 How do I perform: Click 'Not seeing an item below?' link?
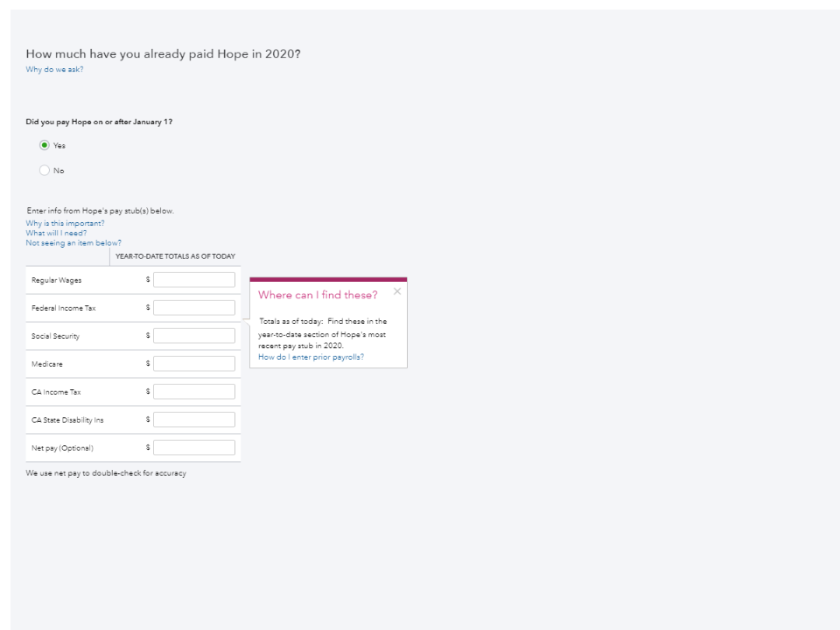(73, 243)
